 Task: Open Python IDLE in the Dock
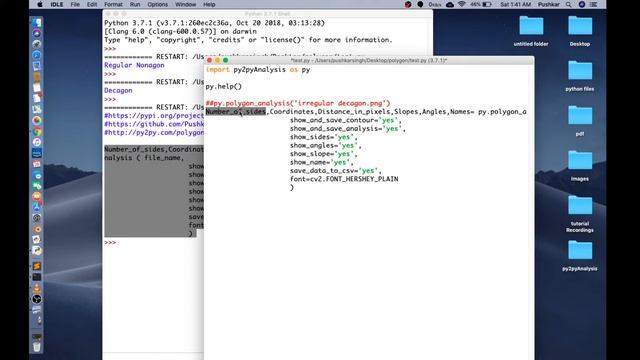click(37, 250)
